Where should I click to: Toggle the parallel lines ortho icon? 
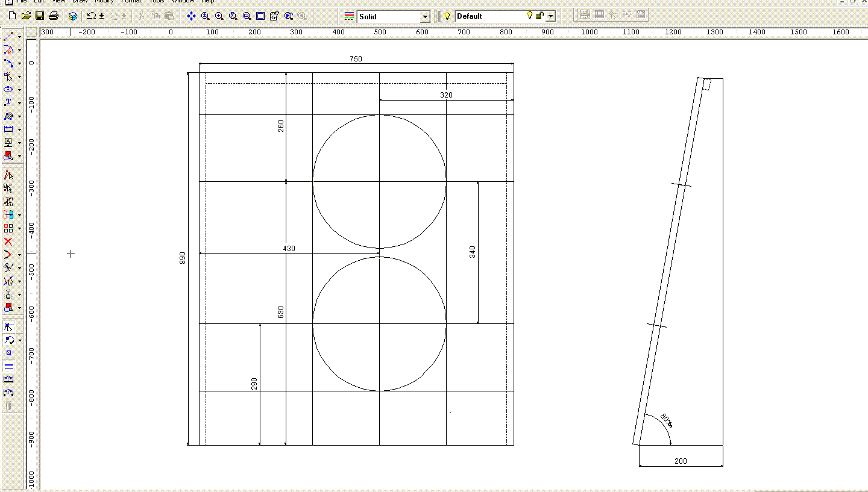coord(8,366)
